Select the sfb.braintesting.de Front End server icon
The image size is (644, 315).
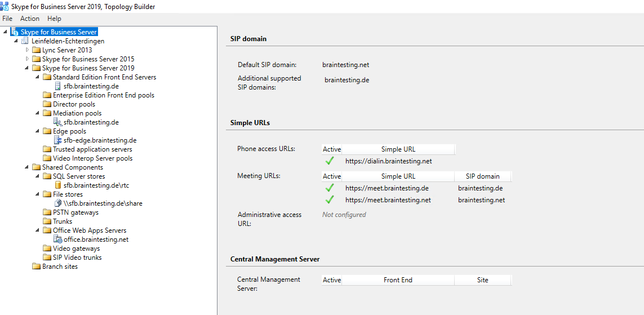tap(57, 86)
